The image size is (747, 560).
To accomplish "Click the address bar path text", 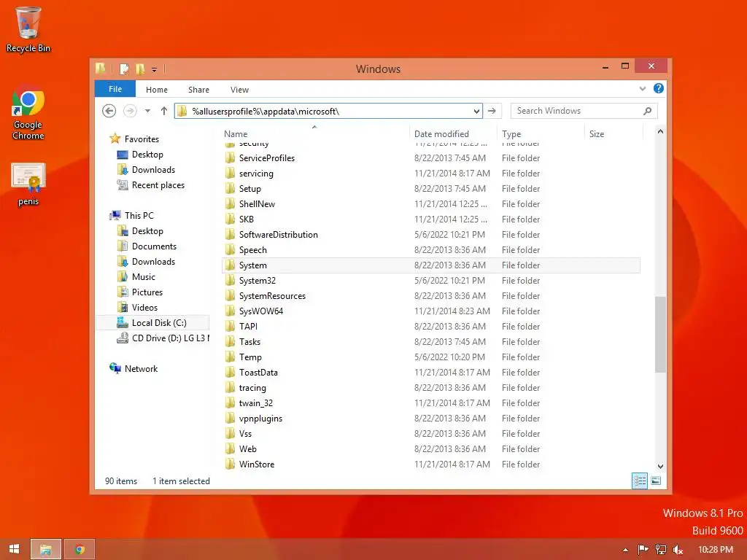I will point(266,112).
